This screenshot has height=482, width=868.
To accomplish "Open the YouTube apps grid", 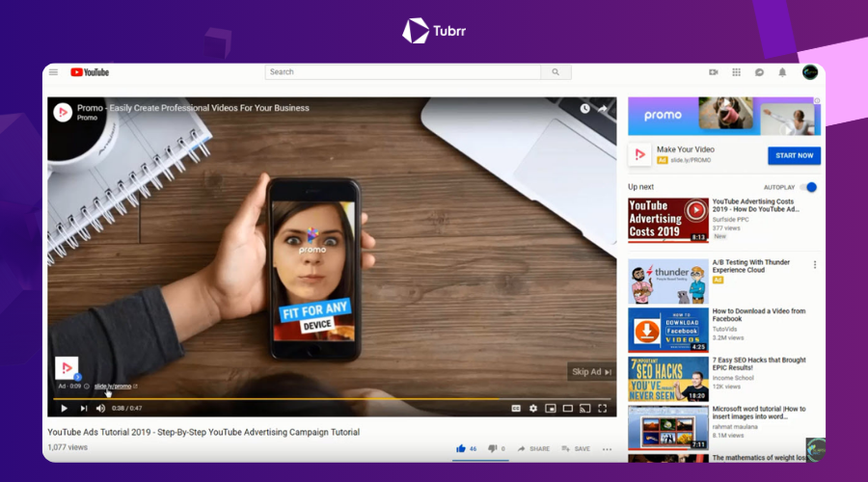I will click(736, 72).
